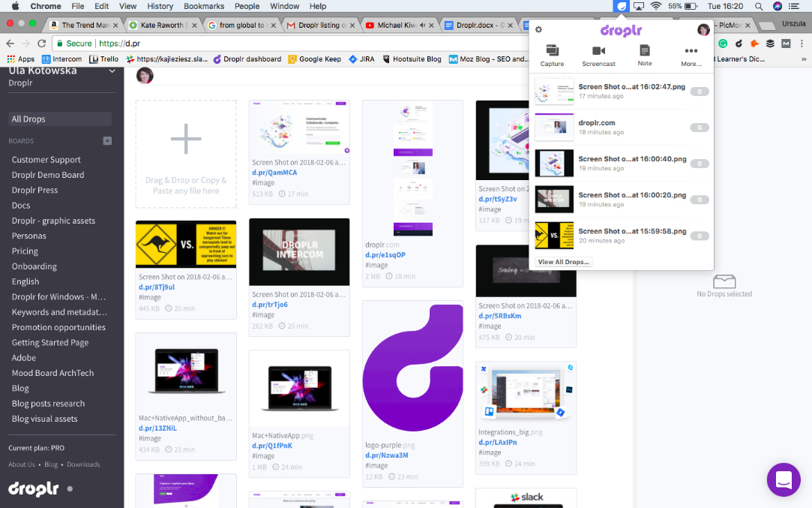The width and height of the screenshot is (812, 508).
Task: Select the logo-purple.png thumbnail
Action: coord(412,368)
